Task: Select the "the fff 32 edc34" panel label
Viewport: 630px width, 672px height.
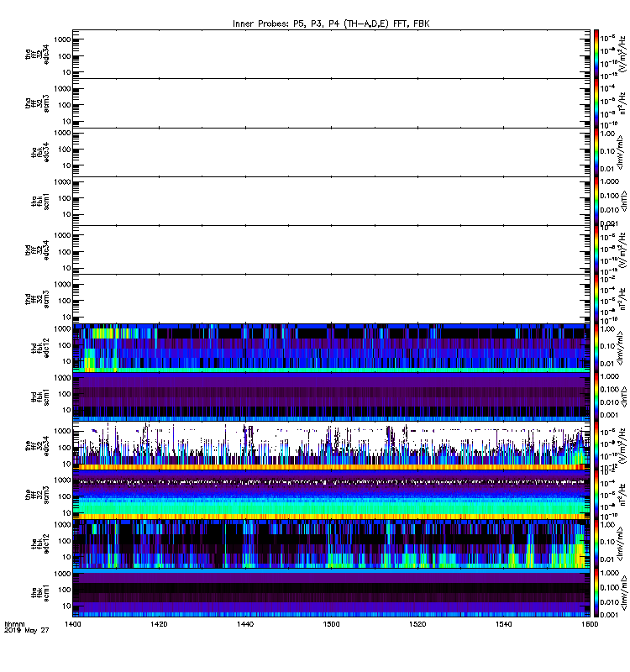Action: 37,446
